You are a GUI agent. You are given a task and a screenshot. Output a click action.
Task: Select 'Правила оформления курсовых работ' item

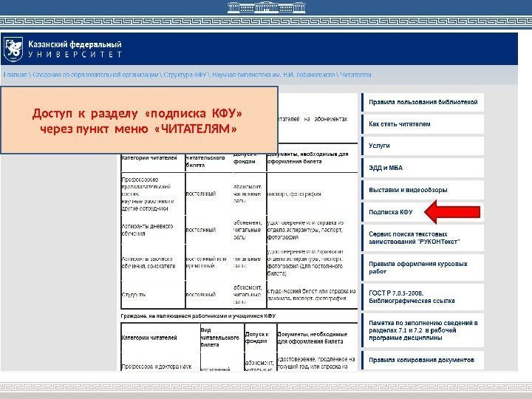423,267
